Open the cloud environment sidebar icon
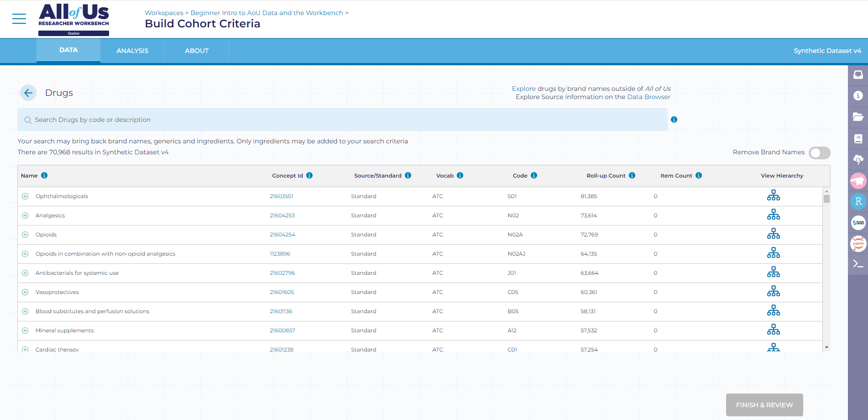This screenshot has height=420, width=868. pyautogui.click(x=858, y=159)
